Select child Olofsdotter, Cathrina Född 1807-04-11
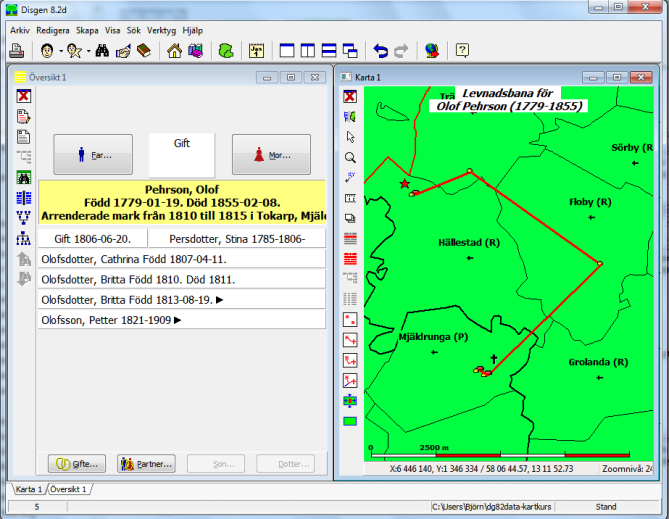The height and width of the screenshot is (519, 669). [x=182, y=259]
